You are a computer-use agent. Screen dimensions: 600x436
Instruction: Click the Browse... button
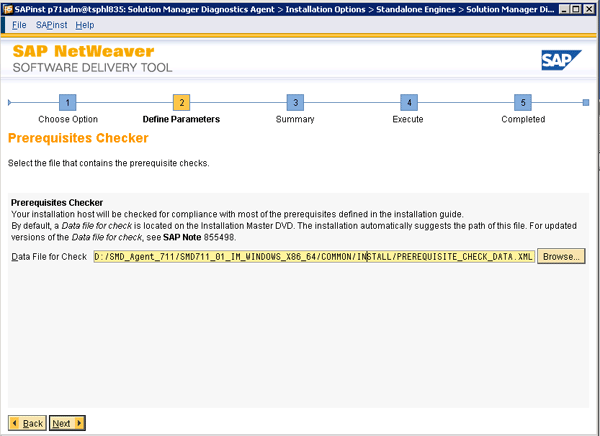click(561, 256)
